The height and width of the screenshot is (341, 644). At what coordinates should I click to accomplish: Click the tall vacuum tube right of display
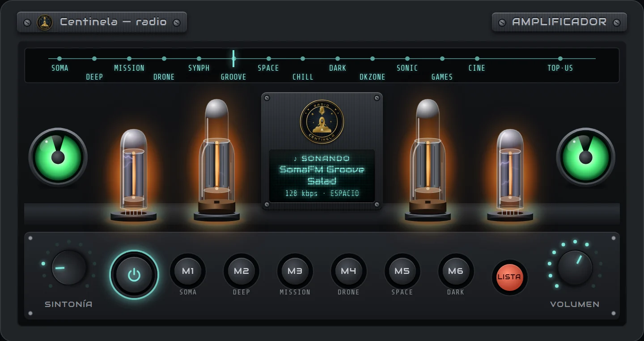point(428,160)
